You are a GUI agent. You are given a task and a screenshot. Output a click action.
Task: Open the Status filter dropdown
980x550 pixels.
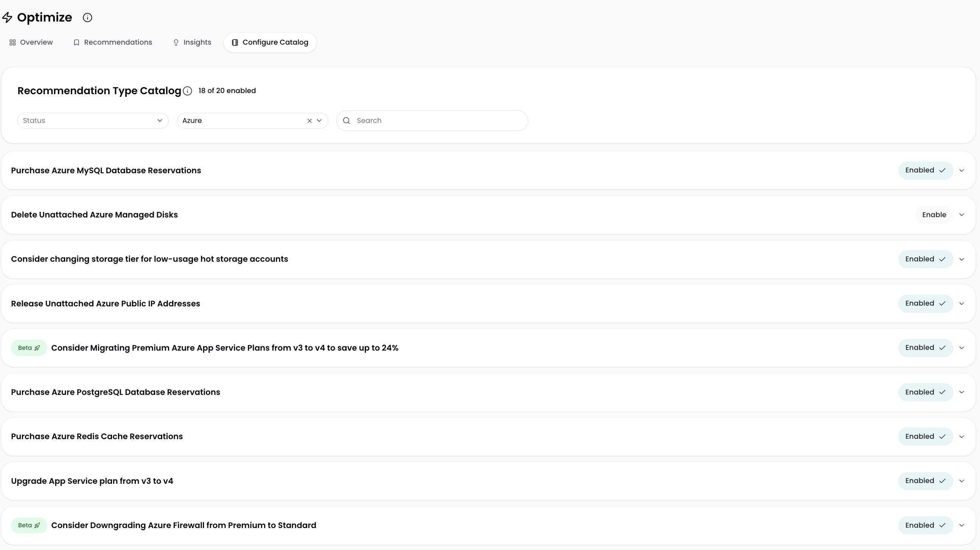(x=93, y=121)
